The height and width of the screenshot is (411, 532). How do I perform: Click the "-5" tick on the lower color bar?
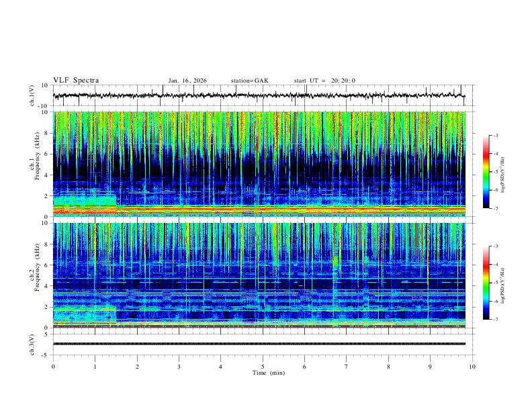pos(495,283)
